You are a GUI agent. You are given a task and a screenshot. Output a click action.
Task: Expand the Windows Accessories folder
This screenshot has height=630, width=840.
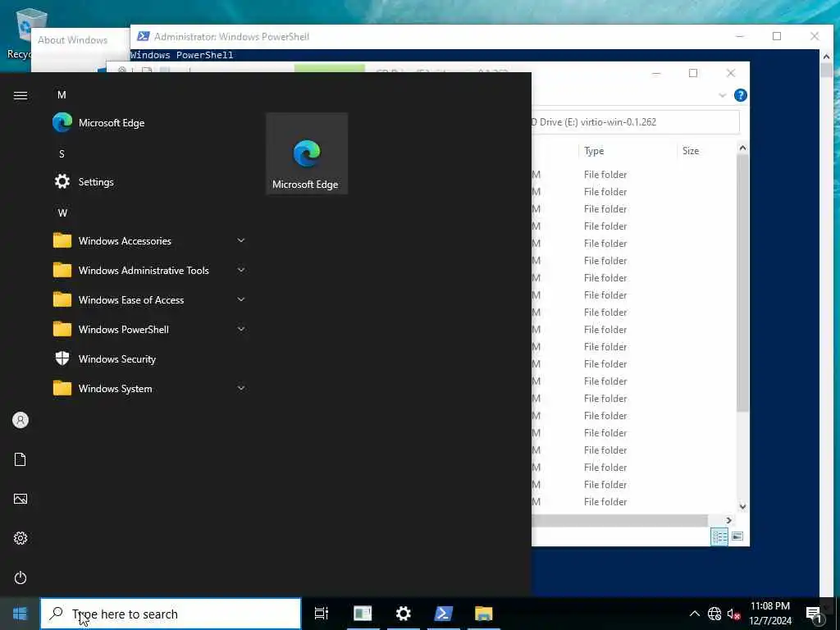click(150, 240)
